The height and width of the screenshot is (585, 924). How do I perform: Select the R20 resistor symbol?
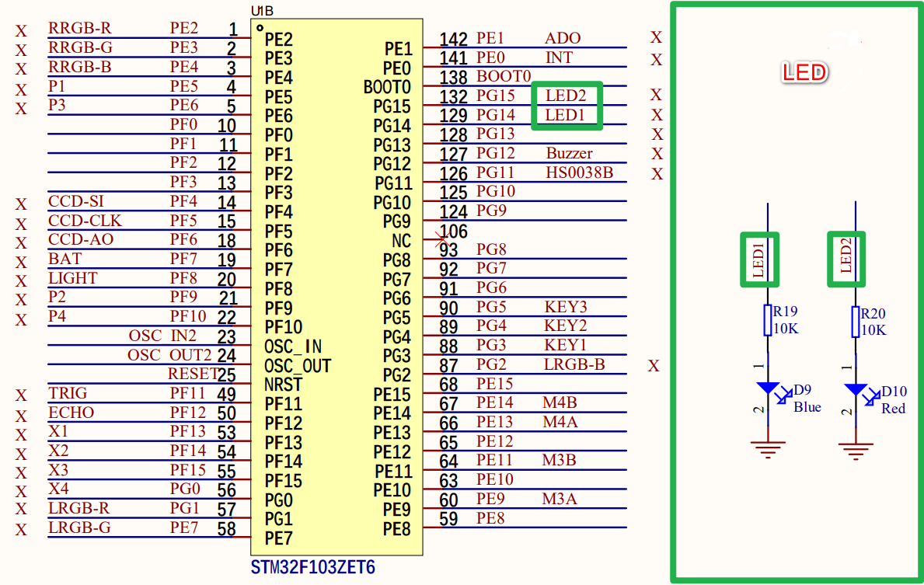click(x=855, y=322)
